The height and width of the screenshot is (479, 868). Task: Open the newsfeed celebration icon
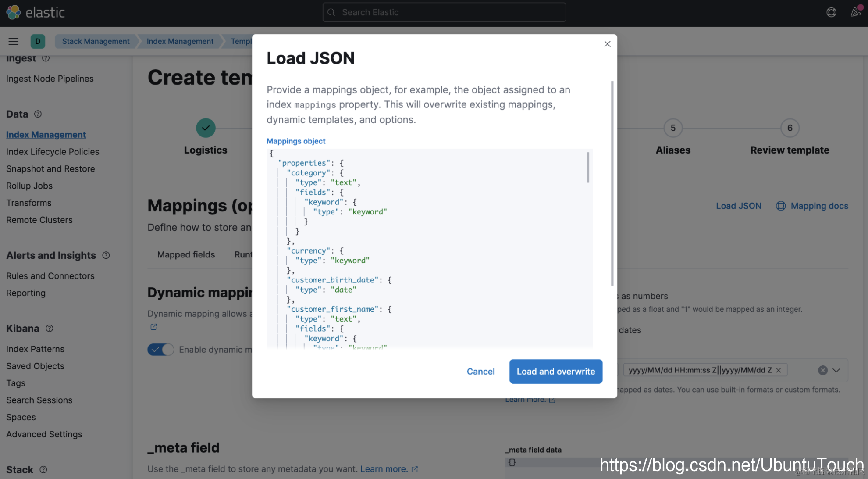856,12
